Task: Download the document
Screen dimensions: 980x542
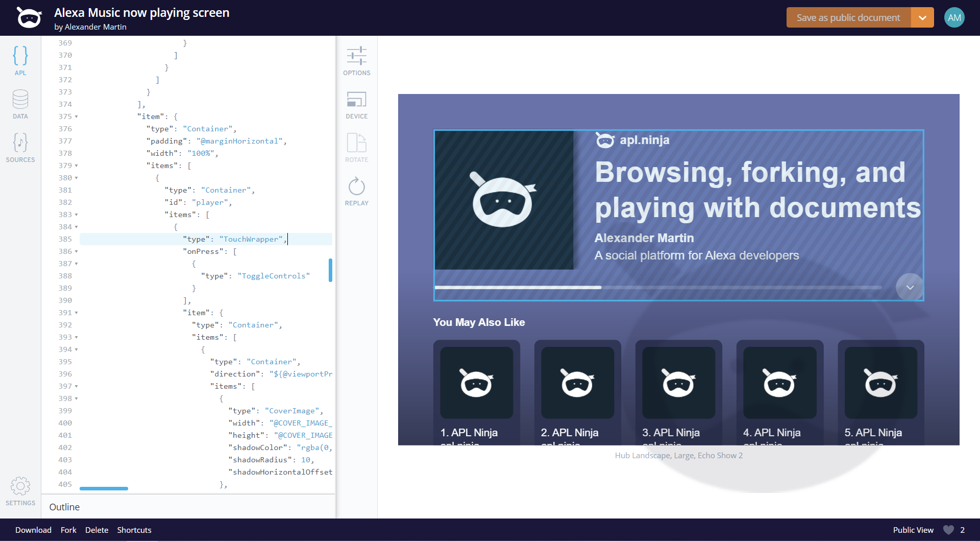Action: pyautogui.click(x=33, y=530)
